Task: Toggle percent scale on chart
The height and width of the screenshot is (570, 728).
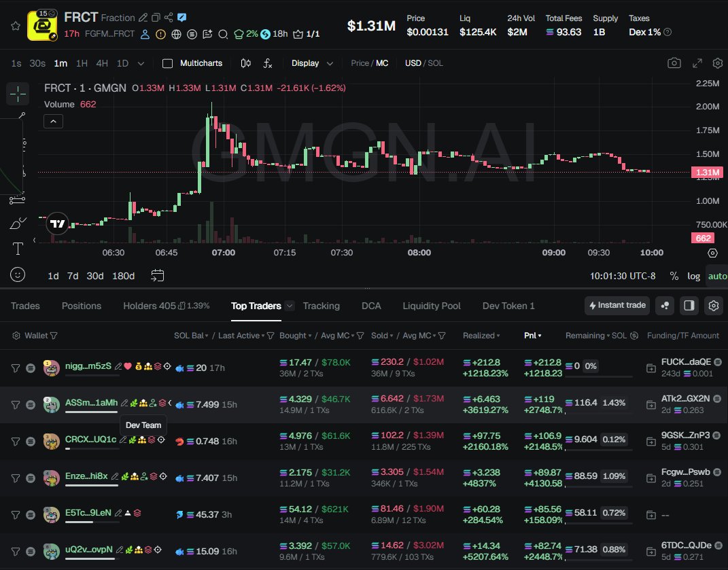Action: coord(674,277)
